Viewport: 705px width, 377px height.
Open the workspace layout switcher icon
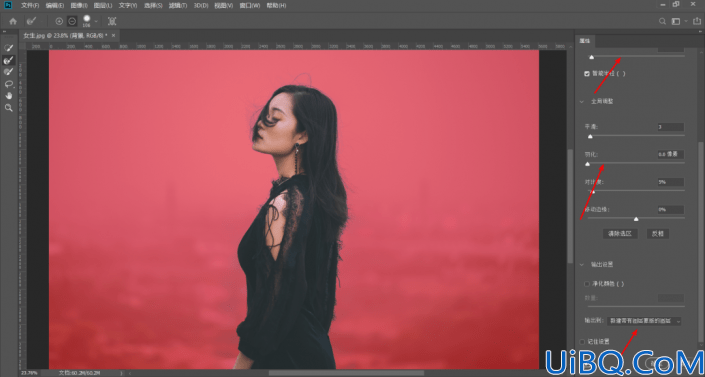pos(675,21)
